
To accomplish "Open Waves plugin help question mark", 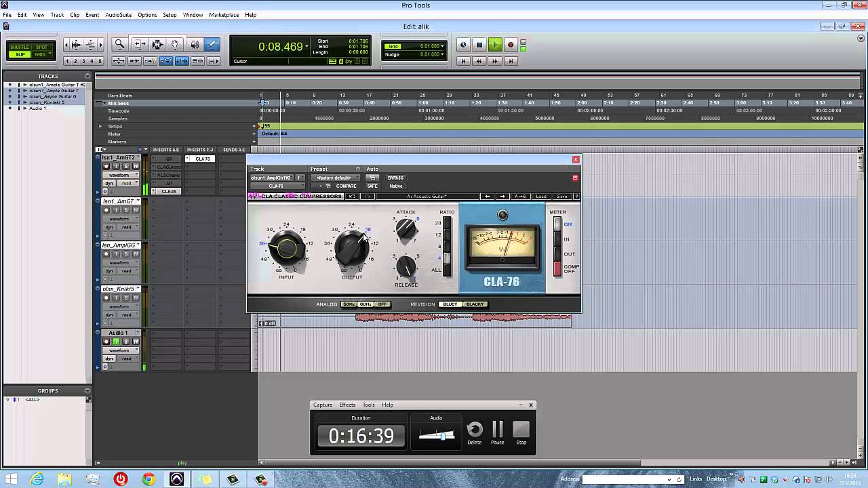I will tap(576, 197).
